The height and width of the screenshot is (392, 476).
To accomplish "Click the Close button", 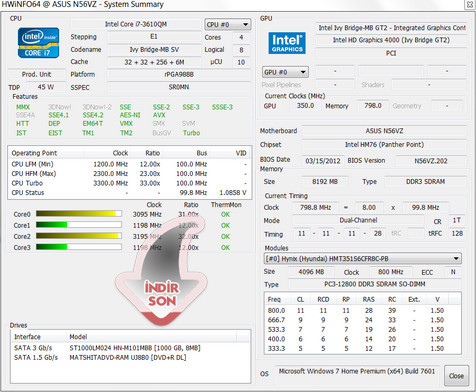I will click(456, 376).
